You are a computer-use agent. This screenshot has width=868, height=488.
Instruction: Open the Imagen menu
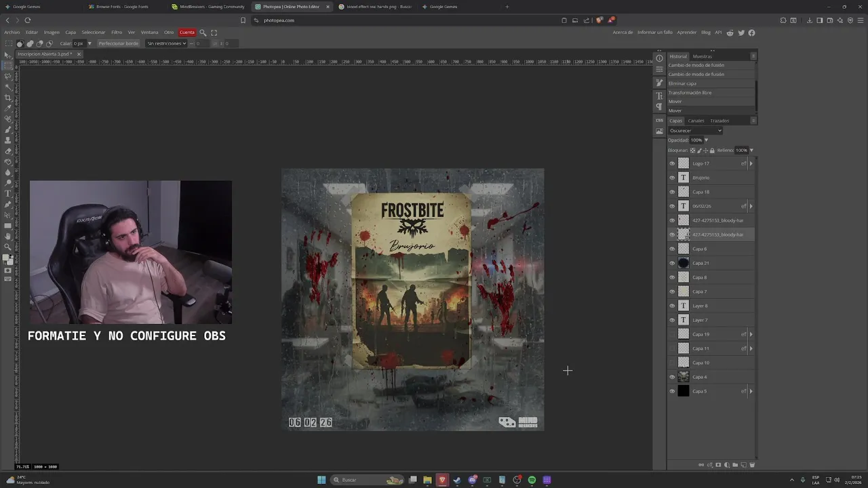click(52, 33)
